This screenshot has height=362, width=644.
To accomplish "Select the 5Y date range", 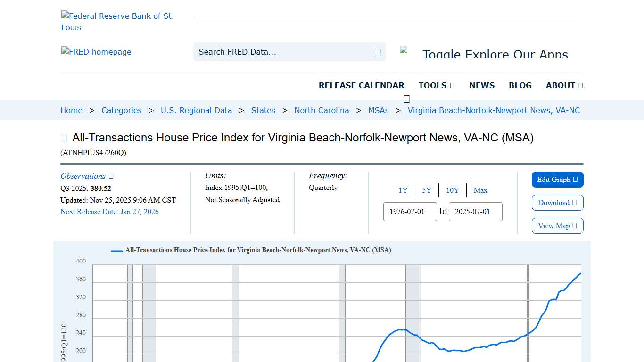I will point(426,190).
